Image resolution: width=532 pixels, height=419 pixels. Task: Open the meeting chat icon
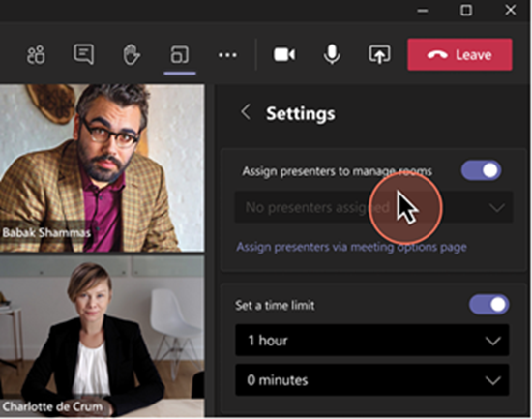point(83,54)
